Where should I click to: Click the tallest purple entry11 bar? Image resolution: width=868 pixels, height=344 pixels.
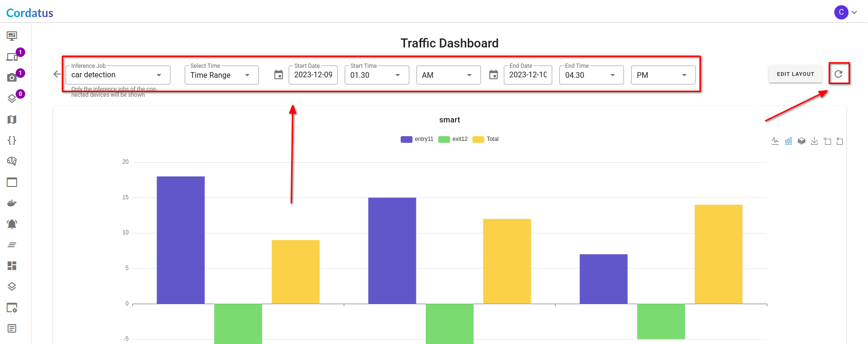(x=180, y=240)
